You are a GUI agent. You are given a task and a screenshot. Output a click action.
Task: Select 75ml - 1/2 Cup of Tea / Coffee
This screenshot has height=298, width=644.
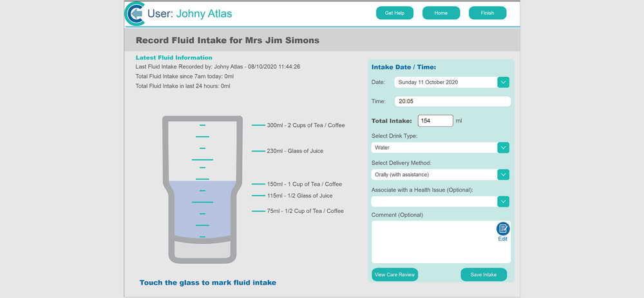[298, 211]
